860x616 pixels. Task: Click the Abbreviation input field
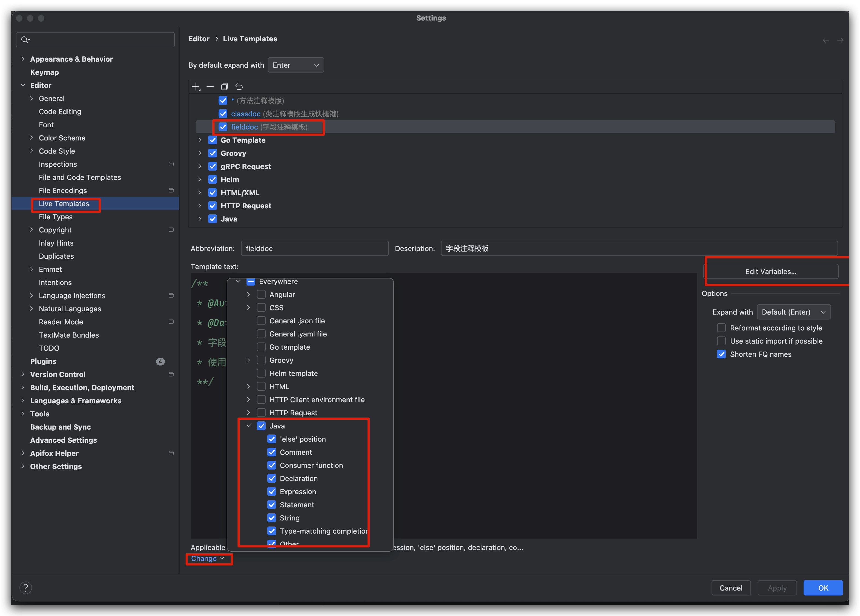pos(314,249)
